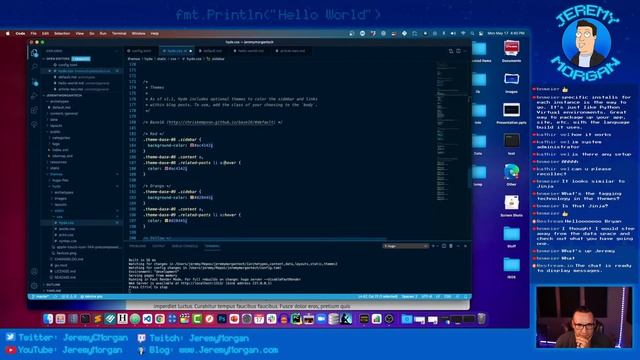The image size is (640, 360).
Task: Collapse the public folder in the explorer
Action: pyautogui.click(x=55, y=132)
